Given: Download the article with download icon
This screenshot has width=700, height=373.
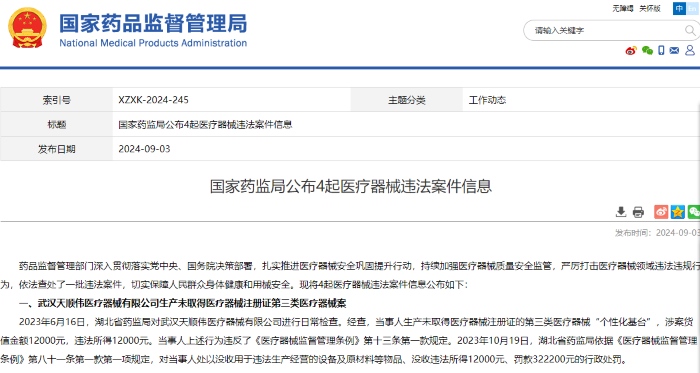Looking at the screenshot, I should (621, 212).
